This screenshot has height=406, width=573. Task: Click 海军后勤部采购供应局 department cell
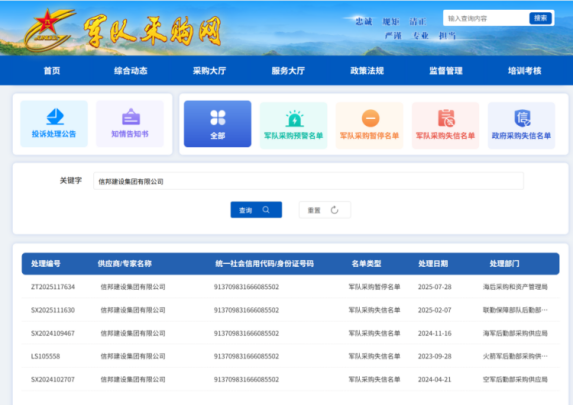tap(515, 333)
